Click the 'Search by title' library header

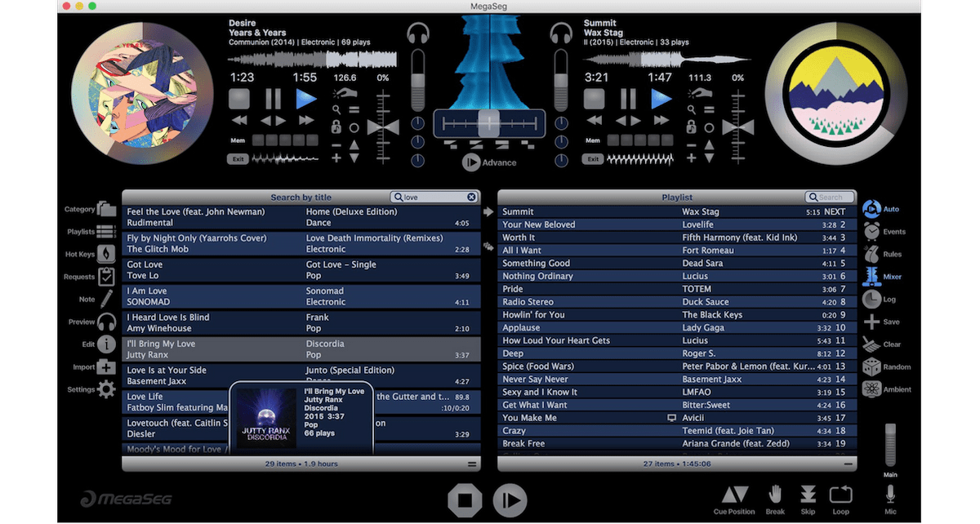point(301,197)
